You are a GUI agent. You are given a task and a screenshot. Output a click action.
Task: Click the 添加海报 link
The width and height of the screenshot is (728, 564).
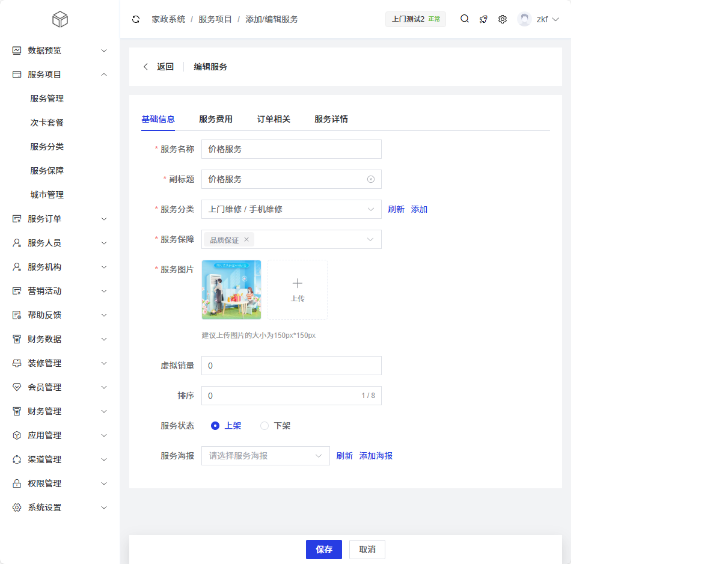click(x=376, y=456)
